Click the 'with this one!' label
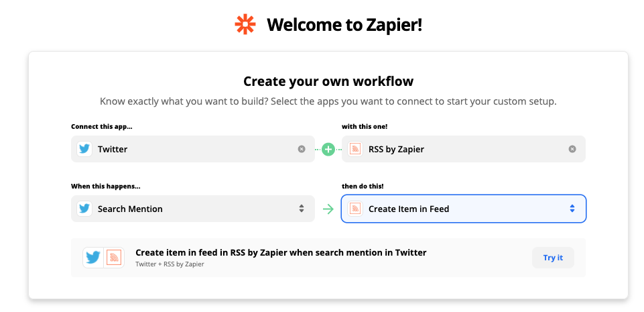The image size is (644, 312). 365,127
